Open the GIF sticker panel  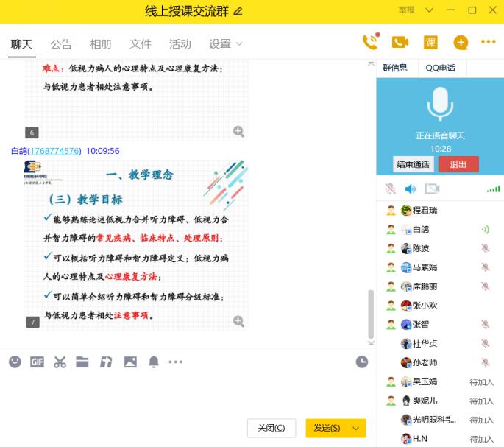click(37, 362)
